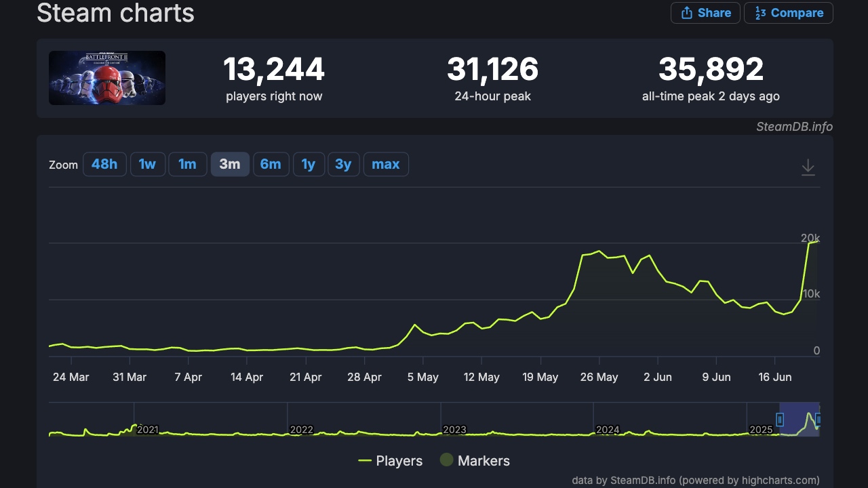Click the '21 Apr' axis label
This screenshot has height=488, width=868.
click(x=306, y=378)
